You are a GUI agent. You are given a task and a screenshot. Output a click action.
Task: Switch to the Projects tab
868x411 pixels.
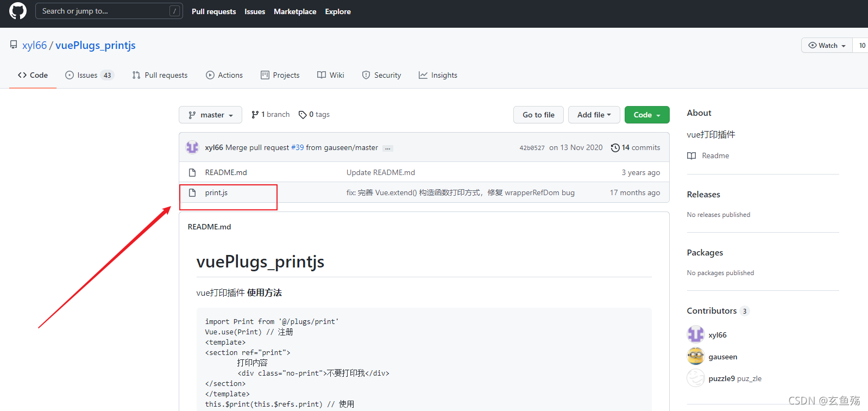(280, 75)
